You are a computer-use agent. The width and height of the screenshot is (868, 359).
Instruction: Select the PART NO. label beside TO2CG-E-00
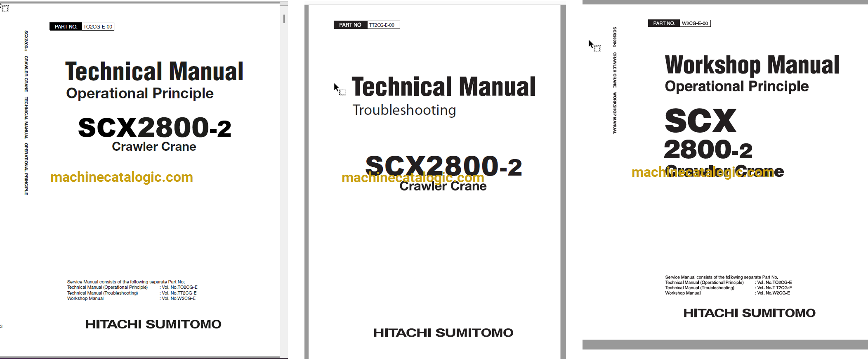click(66, 27)
